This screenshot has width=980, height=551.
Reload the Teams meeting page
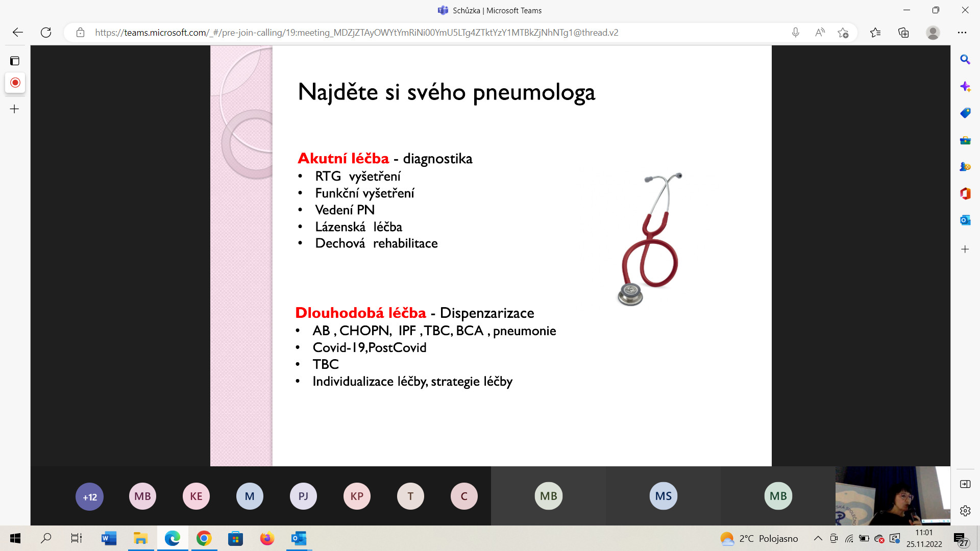coord(46,33)
